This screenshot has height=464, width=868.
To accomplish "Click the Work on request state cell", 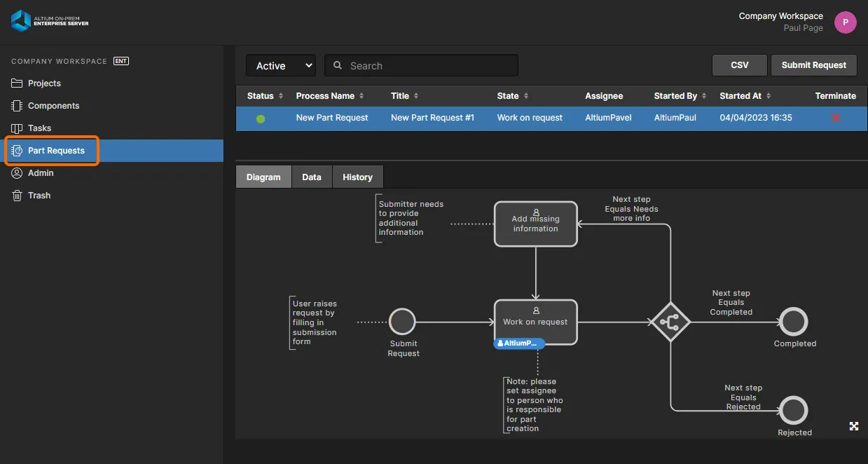I will (530, 118).
